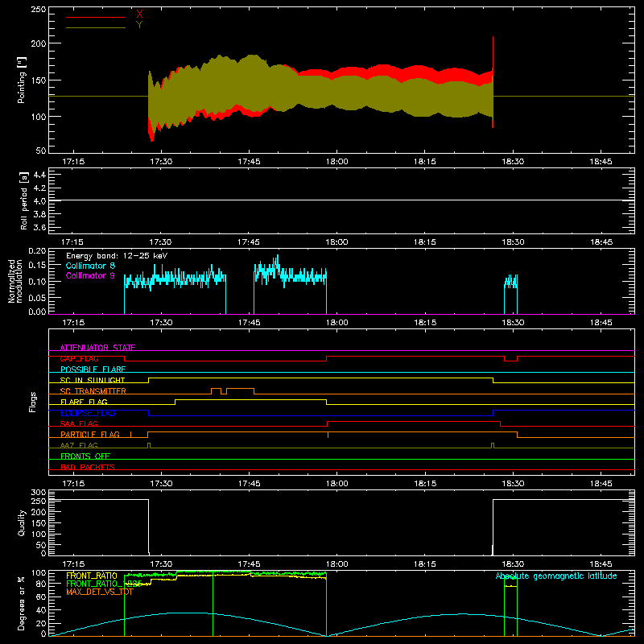
Task: Click 17:15 time label under Flags plot
Action: point(73,484)
